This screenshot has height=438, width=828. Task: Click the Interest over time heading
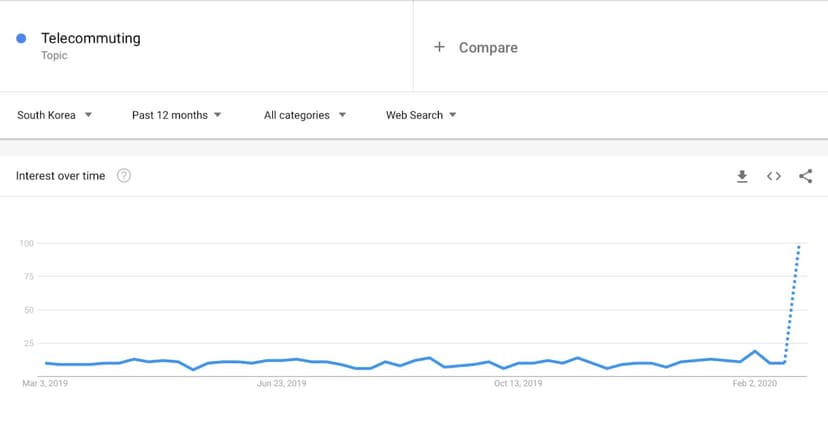(x=60, y=176)
